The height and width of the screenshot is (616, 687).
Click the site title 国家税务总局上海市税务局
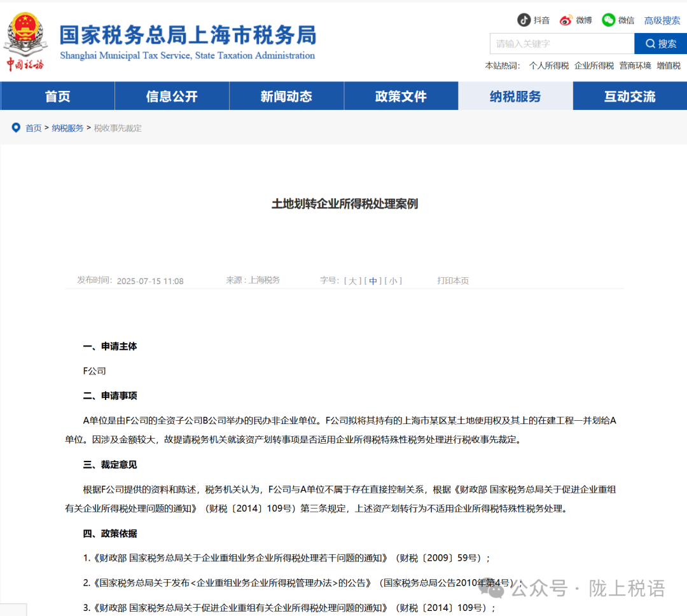coord(188,35)
